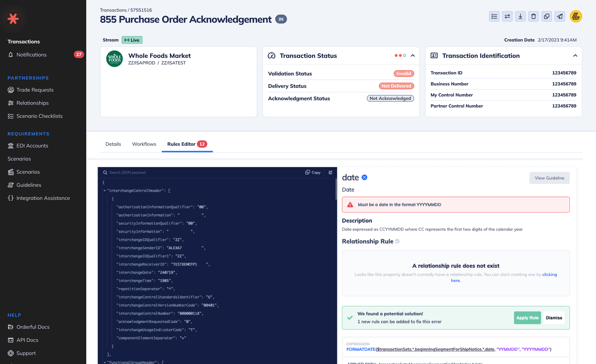Click the View Guideline button

549,178
